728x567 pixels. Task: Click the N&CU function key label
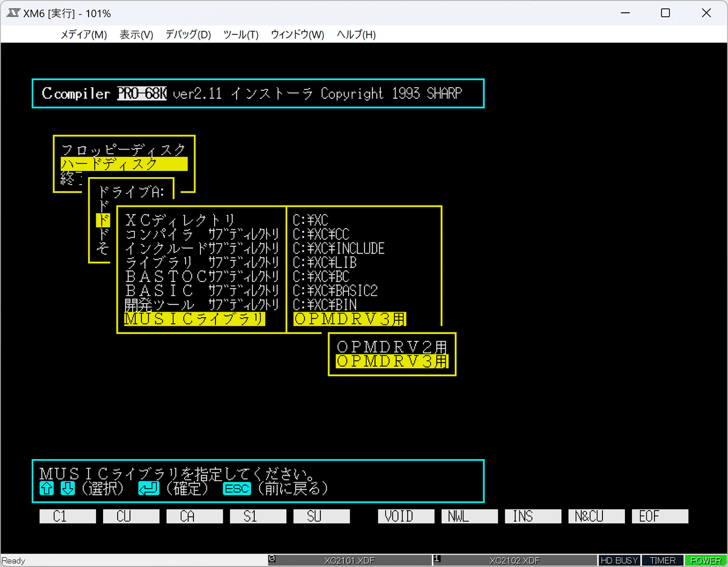[596, 517]
